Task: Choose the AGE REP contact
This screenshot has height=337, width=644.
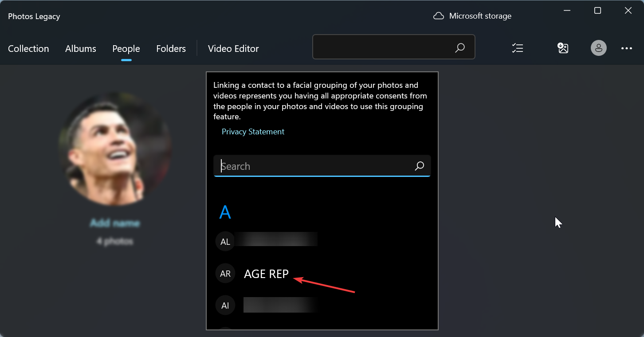Action: tap(266, 274)
